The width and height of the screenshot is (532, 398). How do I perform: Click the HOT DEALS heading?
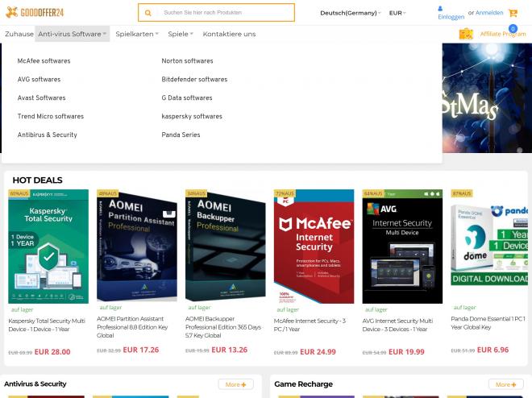pos(37,180)
